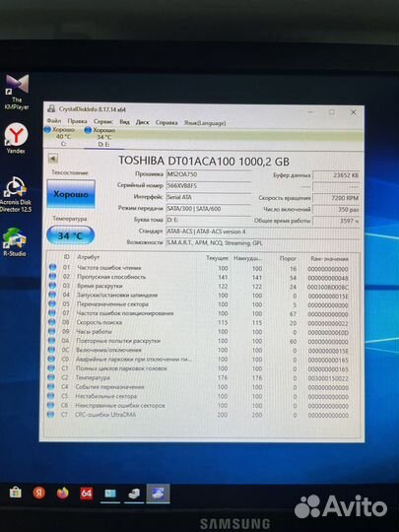The width and height of the screenshot is (399, 532).
Task: Select disk D: E: tab showing 34 °C
Action: click(x=103, y=137)
